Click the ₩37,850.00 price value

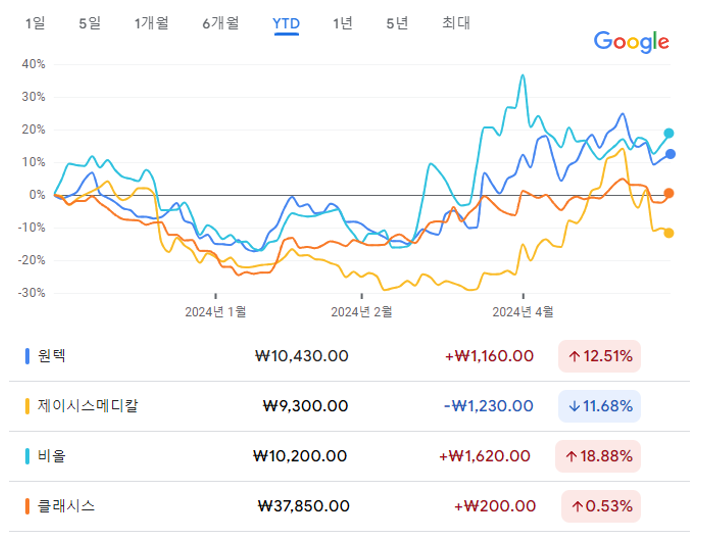tap(304, 506)
